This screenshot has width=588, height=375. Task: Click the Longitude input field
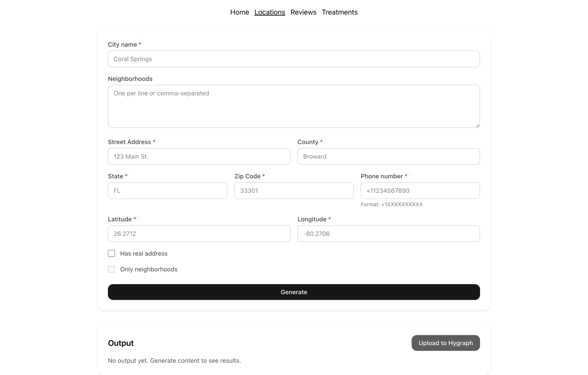(388, 234)
